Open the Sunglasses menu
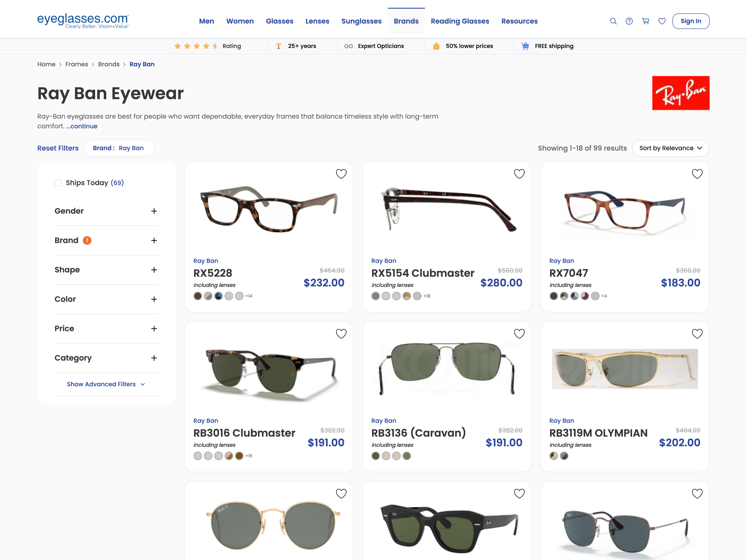This screenshot has height=560, width=747. (x=361, y=21)
